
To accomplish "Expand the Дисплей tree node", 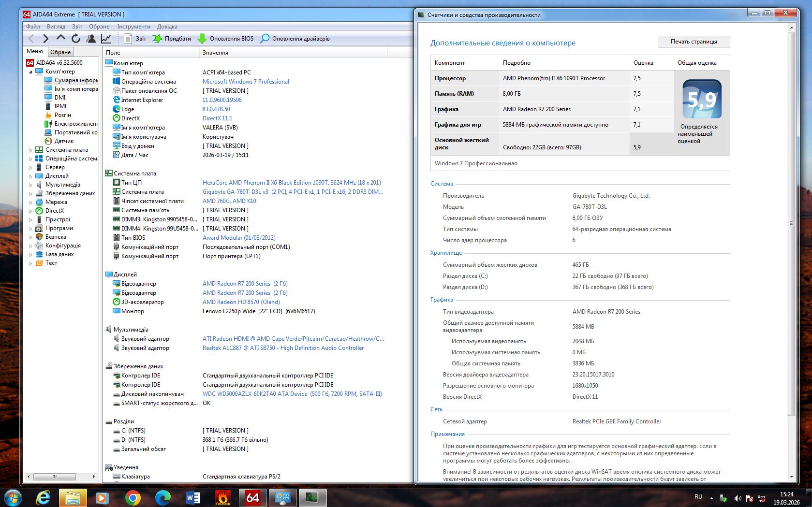I will click(30, 176).
